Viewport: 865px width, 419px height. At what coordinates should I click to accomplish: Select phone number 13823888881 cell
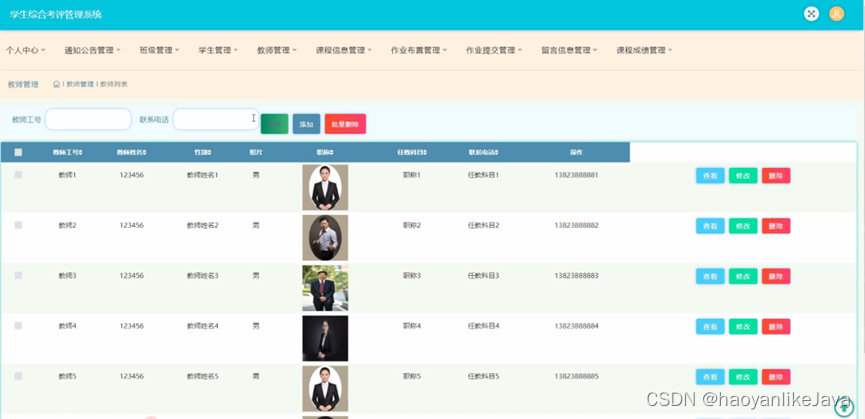click(576, 175)
